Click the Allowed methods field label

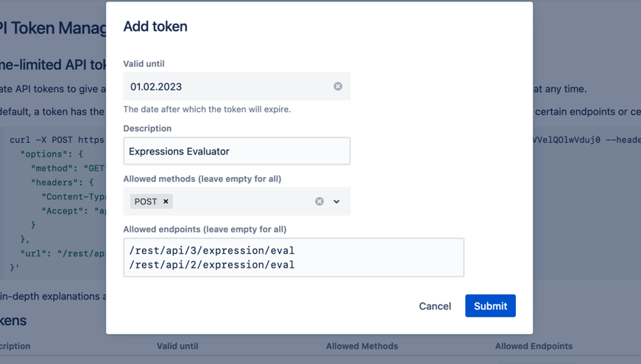[x=202, y=179]
